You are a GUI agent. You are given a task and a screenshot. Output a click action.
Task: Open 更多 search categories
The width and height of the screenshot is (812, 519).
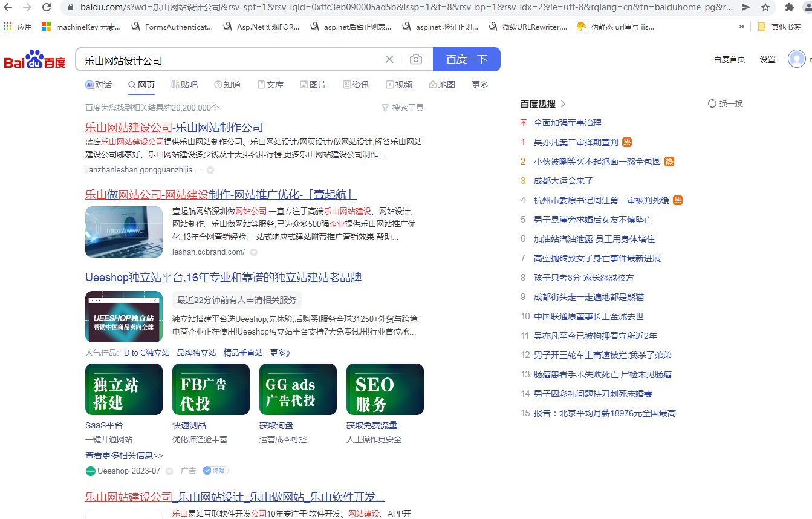point(480,85)
